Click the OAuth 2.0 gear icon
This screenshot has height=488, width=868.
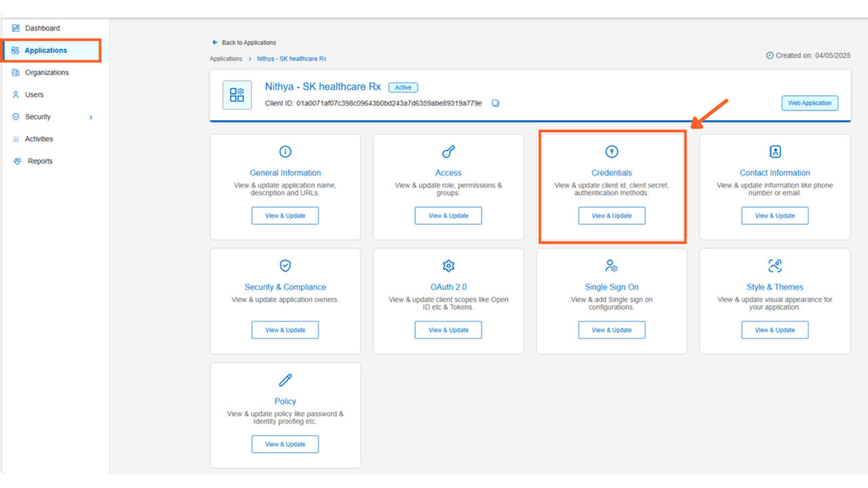(448, 266)
